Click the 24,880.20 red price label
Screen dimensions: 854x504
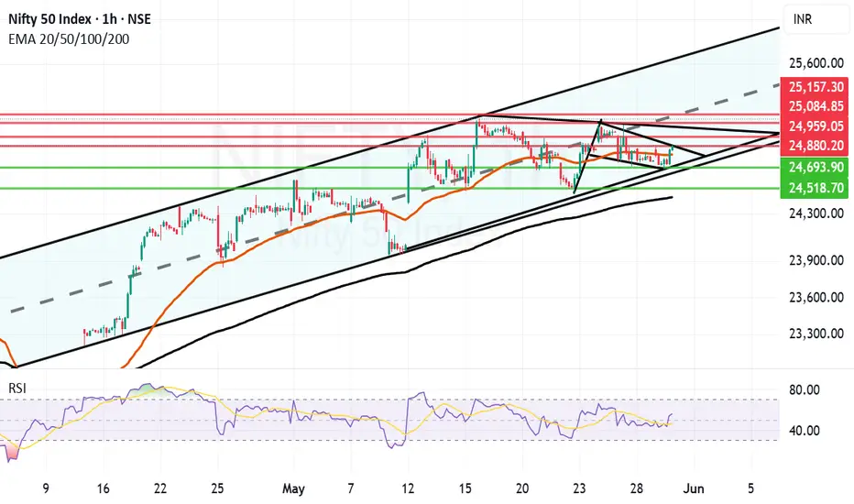coord(816,146)
